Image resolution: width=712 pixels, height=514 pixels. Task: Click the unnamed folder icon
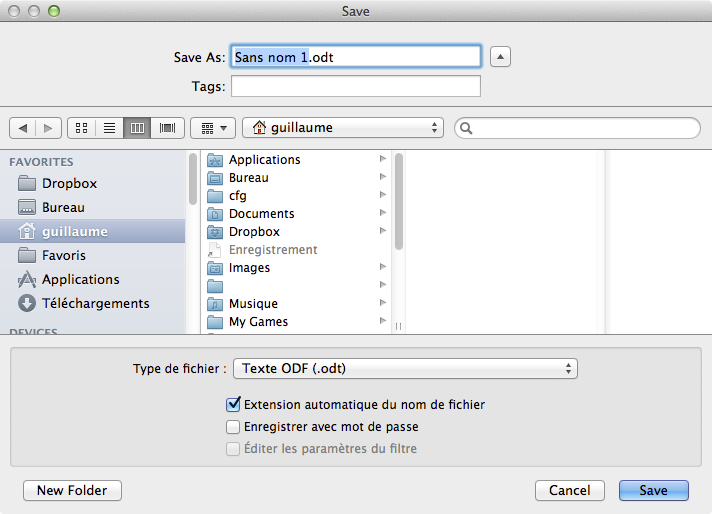(x=215, y=286)
